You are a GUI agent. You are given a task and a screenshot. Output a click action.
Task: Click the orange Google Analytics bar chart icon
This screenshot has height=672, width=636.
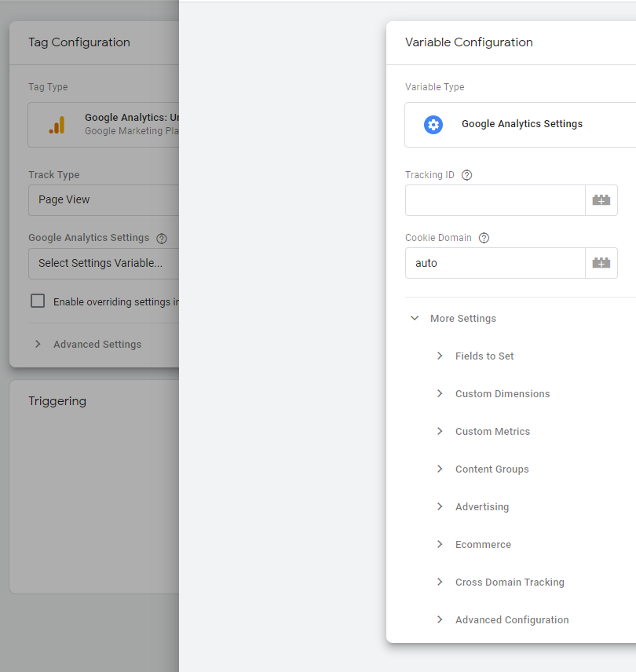[57, 125]
